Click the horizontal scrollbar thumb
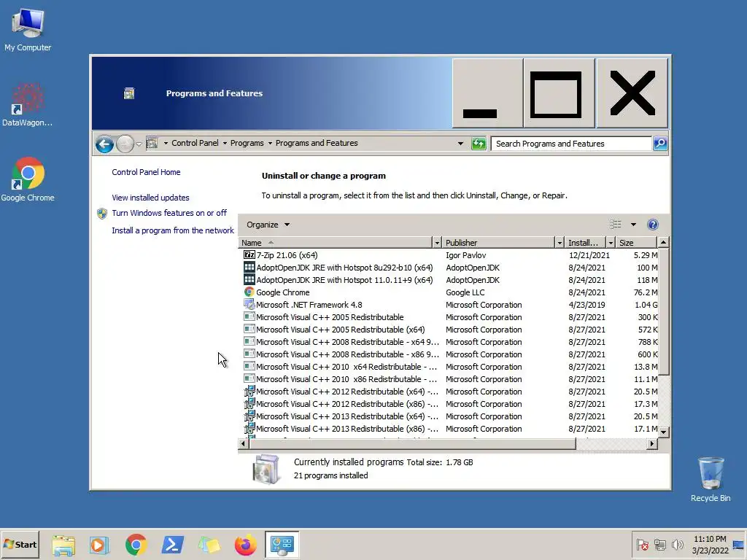Viewport: 747px width, 560px height. pos(413,444)
